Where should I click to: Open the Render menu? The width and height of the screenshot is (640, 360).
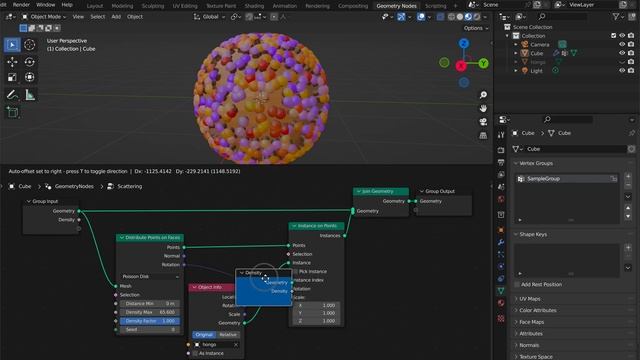[21, 5]
